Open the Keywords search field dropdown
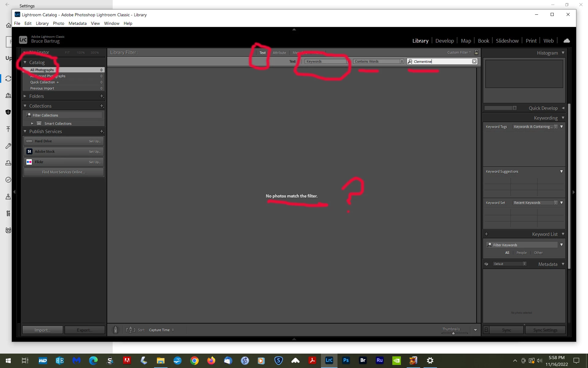This screenshot has width=588, height=368. [326, 61]
